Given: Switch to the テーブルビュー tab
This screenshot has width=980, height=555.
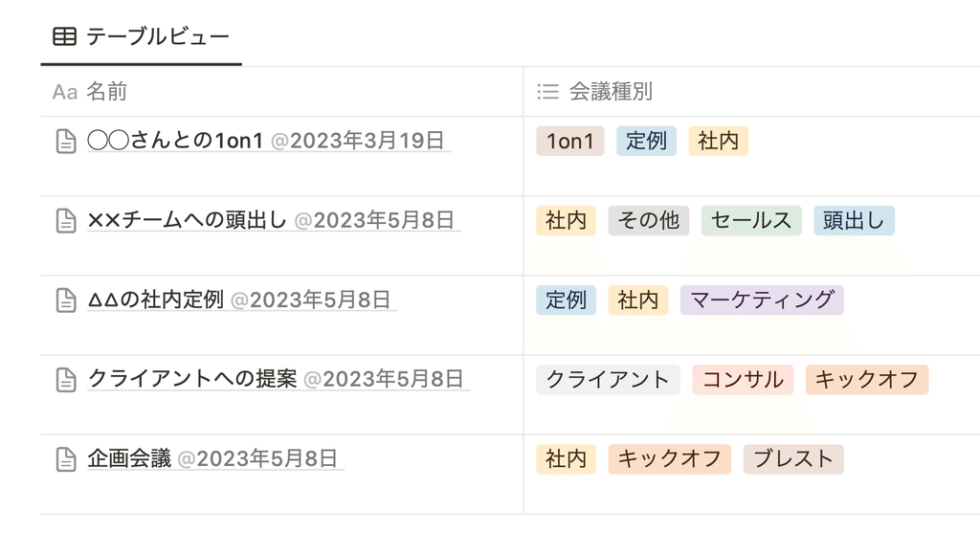Looking at the screenshot, I should [142, 37].
